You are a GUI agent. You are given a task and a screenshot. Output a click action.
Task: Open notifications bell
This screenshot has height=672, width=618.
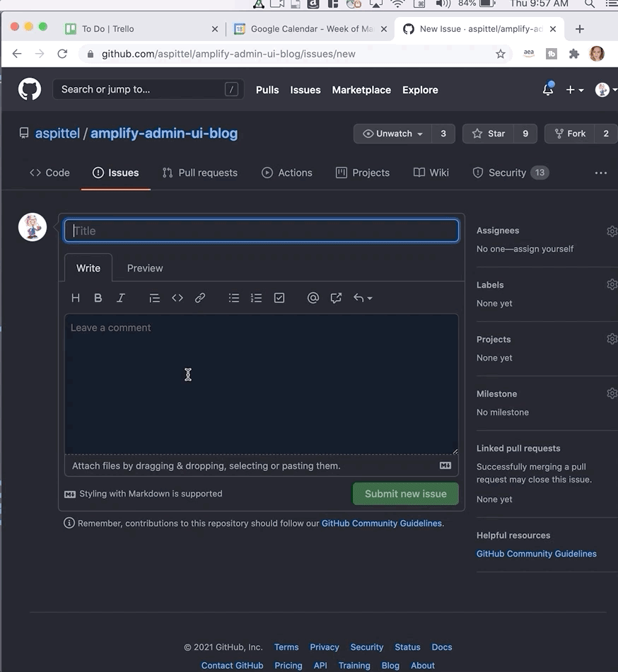pos(548,89)
